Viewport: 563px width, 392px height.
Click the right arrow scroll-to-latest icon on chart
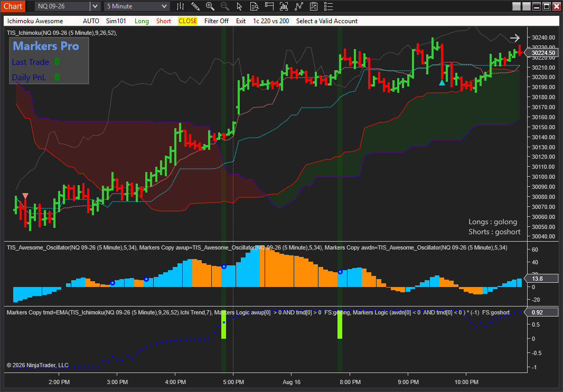(514, 37)
